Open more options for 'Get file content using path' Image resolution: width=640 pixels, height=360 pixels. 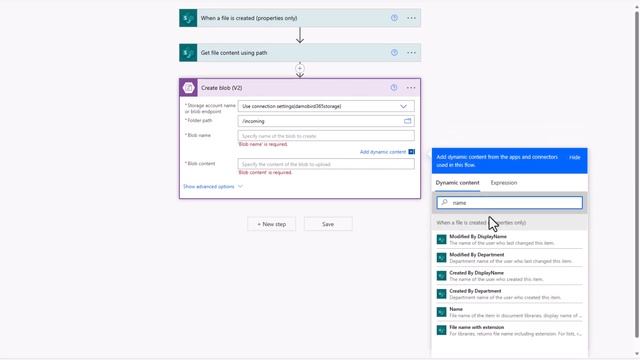411,53
